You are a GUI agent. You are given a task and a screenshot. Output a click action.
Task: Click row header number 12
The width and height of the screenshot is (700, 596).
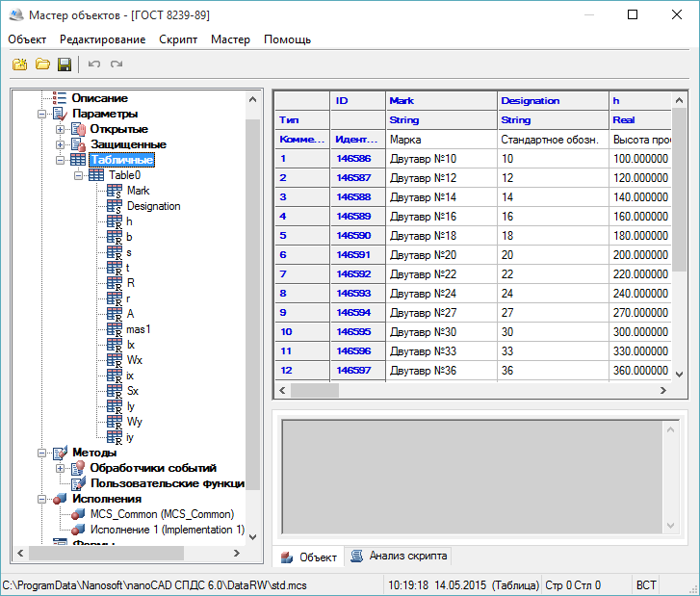click(302, 371)
